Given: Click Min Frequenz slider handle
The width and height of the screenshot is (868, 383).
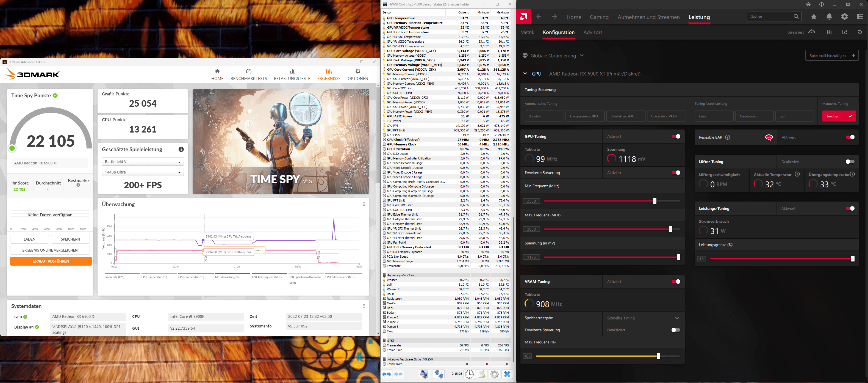Looking at the screenshot, I should tap(655, 201).
